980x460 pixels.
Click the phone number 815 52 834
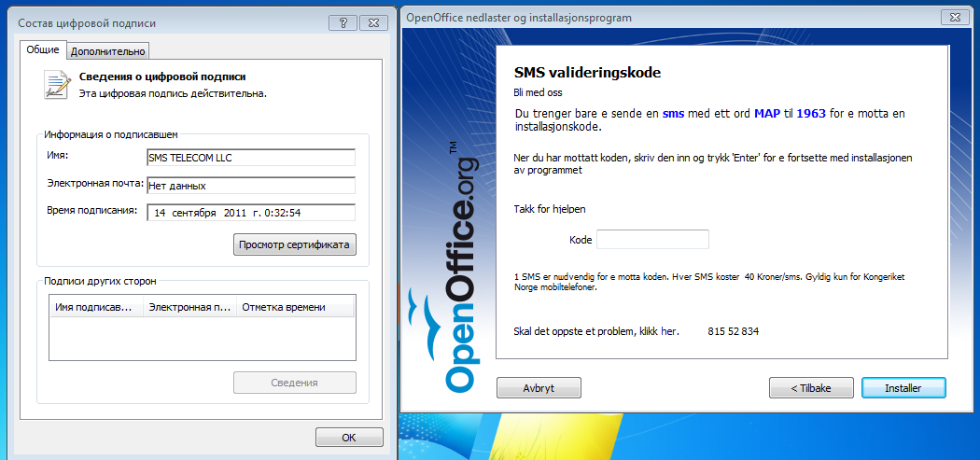[733, 331]
